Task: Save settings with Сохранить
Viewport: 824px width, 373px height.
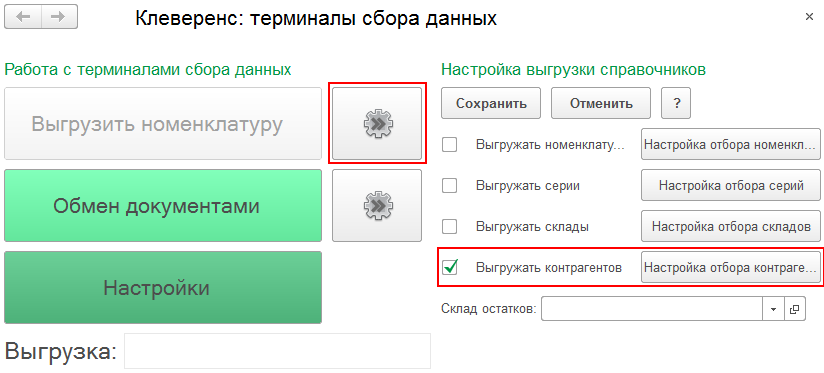Action: tap(491, 103)
